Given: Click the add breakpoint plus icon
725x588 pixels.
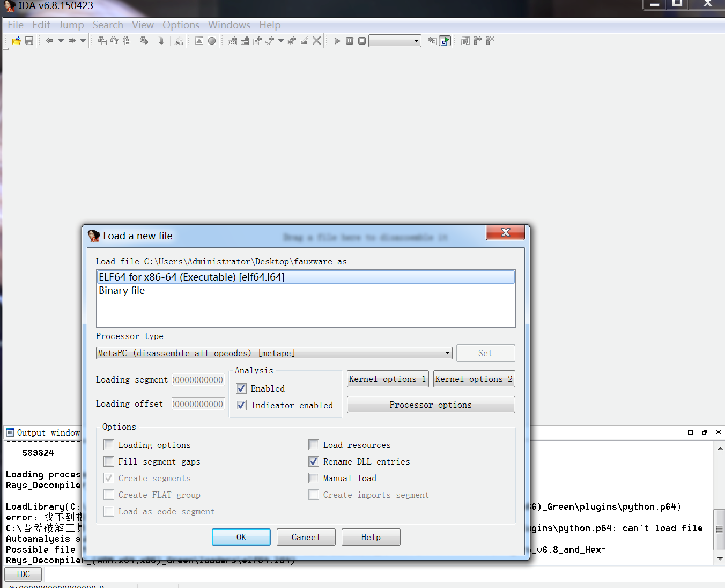Looking at the screenshot, I should (478, 41).
